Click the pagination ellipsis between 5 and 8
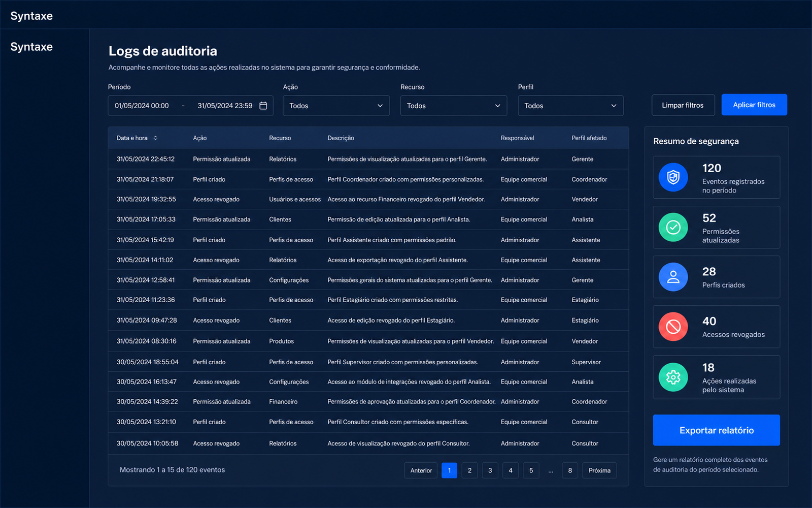This screenshot has height=508, width=812. click(551, 471)
